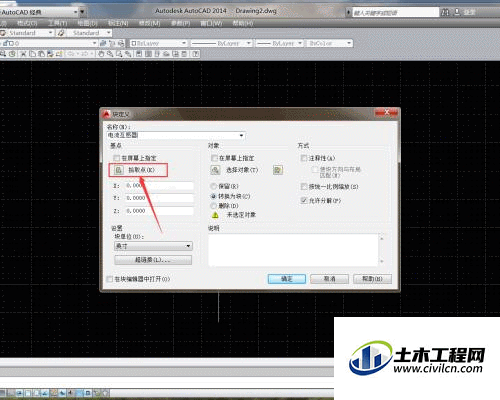Click the 超链接(L)... button
500x400 pixels.
pos(153,260)
